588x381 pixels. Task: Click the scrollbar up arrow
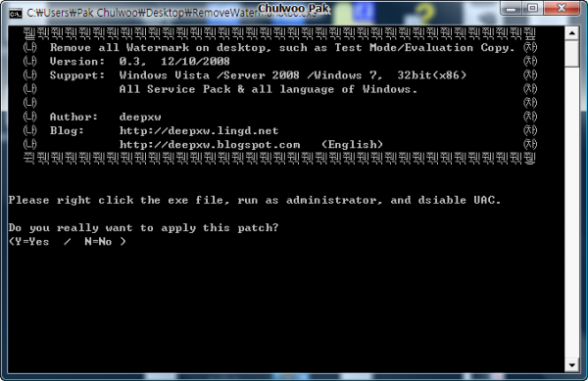pos(571,33)
